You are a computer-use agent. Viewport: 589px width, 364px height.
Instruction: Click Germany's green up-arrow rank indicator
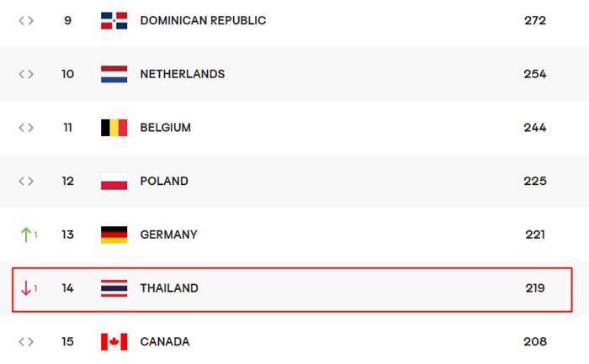[x=26, y=235]
